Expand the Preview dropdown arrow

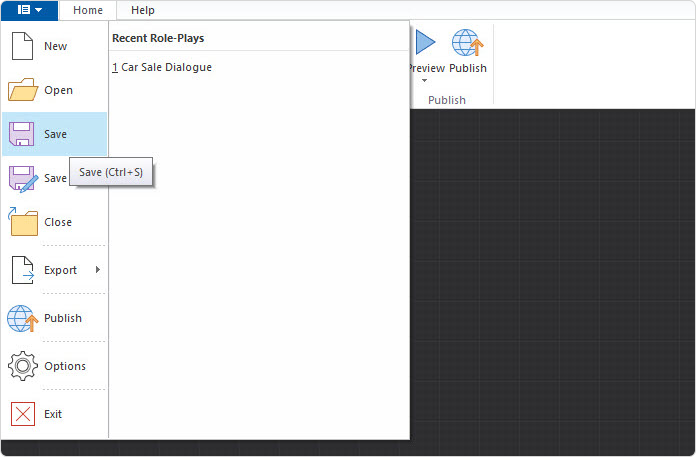pyautogui.click(x=424, y=80)
